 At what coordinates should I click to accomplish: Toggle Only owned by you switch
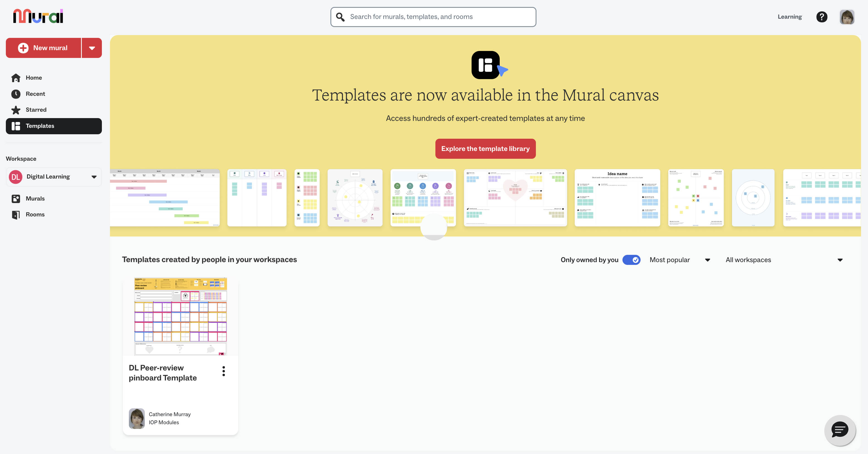pos(631,260)
